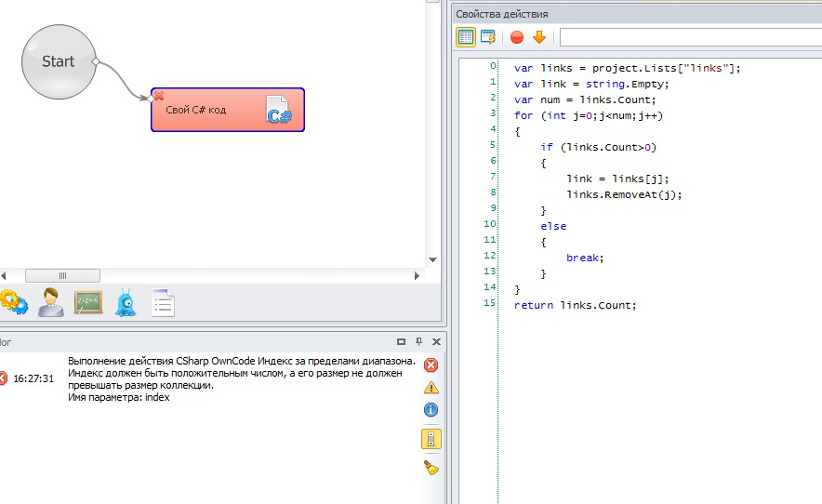This screenshot has width=822, height=504.
Task: Click code line with project.Lists["links"]
Action: [628, 68]
